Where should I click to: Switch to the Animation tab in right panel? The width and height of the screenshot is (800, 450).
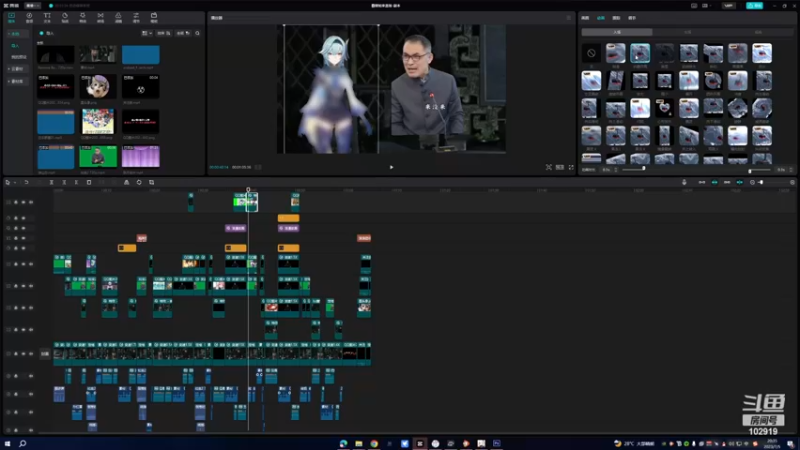pyautogui.click(x=601, y=18)
